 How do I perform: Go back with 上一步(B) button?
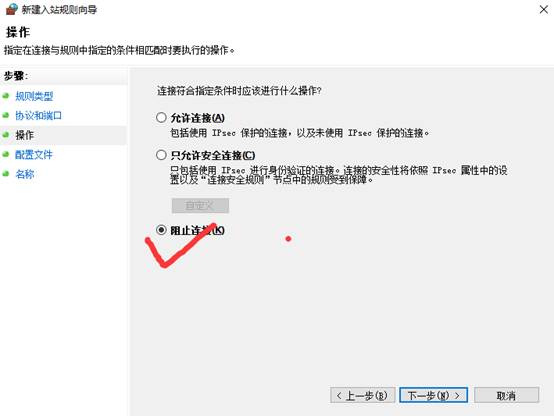pos(363,395)
